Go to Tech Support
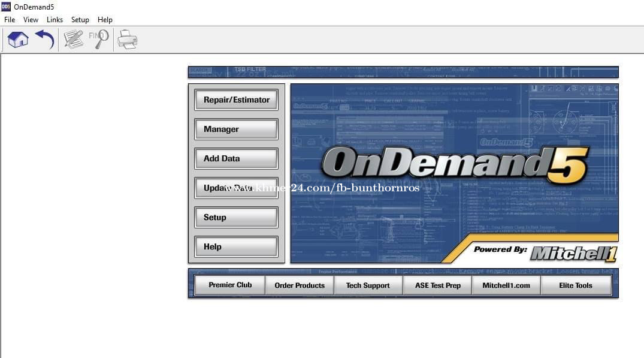 coord(368,285)
